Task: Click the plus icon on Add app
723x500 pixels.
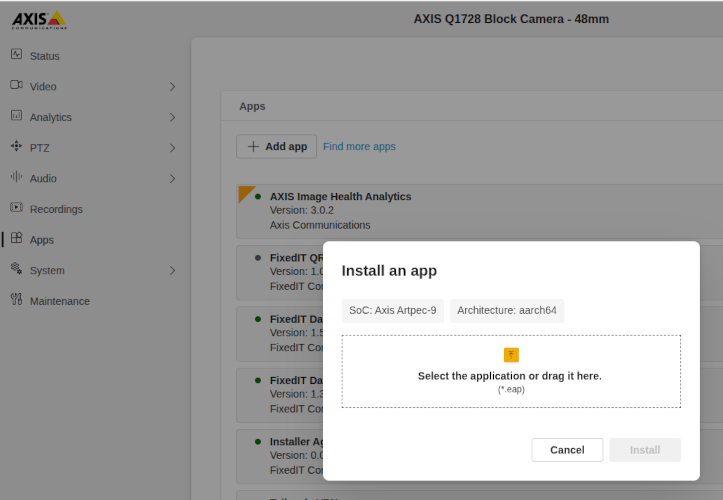Action: tap(253, 147)
